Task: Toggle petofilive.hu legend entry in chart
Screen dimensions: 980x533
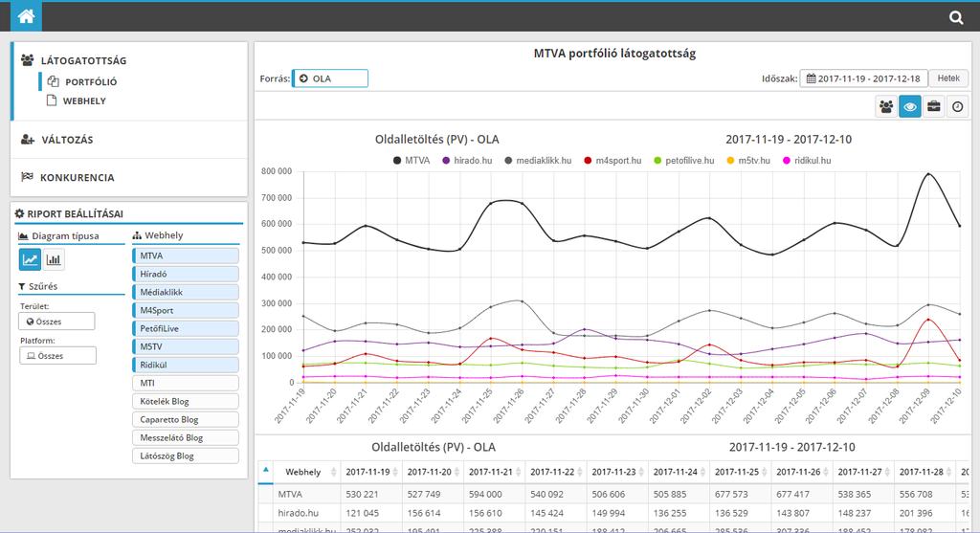Action: point(683,161)
